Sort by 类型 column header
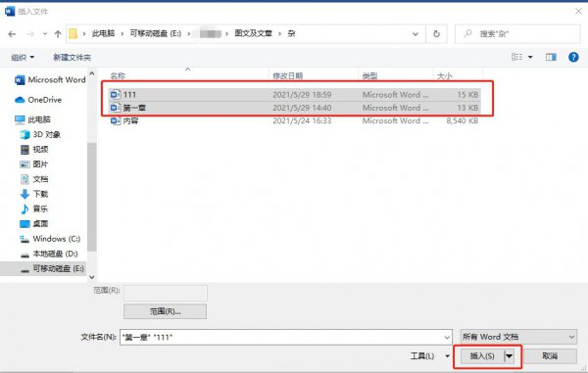 click(x=369, y=75)
